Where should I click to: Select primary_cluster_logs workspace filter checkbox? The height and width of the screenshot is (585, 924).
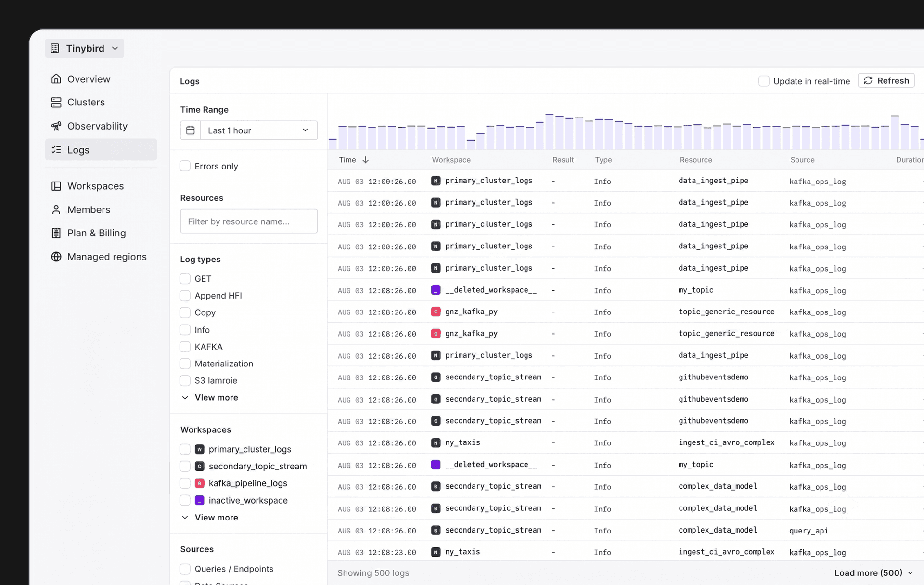tap(185, 449)
